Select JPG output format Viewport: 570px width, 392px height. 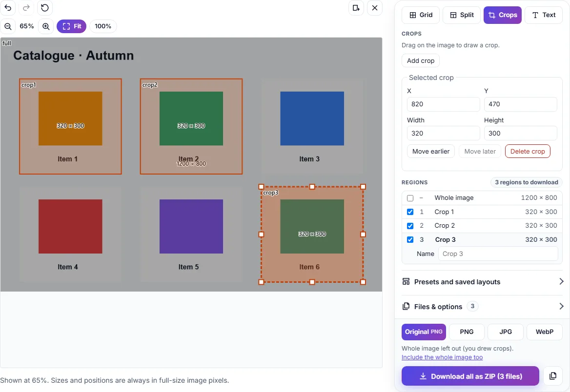pyautogui.click(x=505, y=332)
